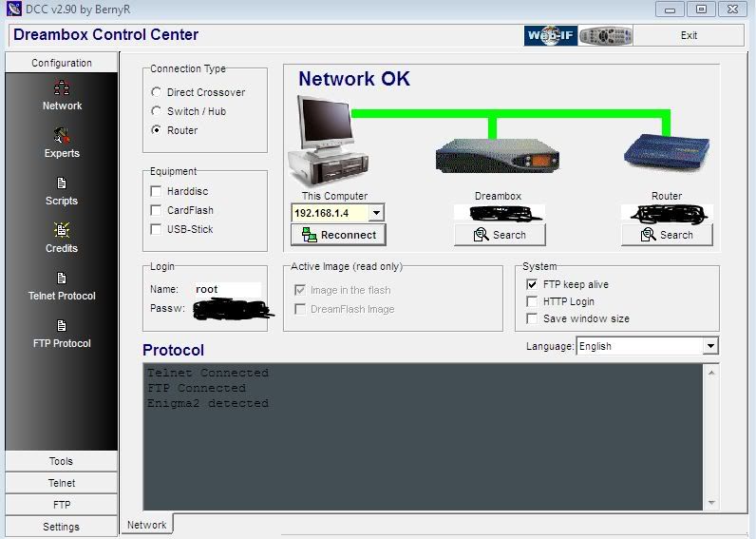Click the Dreambox IP address field

pos(500,213)
